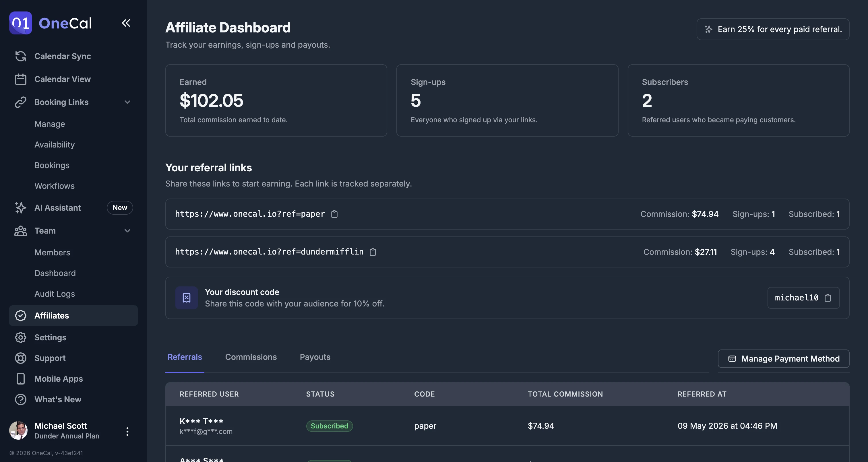868x462 pixels.
Task: Click the Referred At column header
Action: (702, 394)
